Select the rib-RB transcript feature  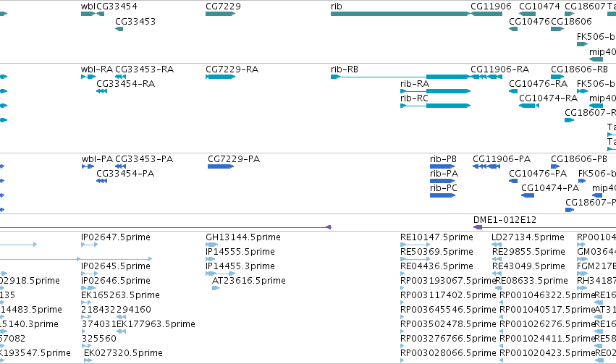(x=401, y=77)
